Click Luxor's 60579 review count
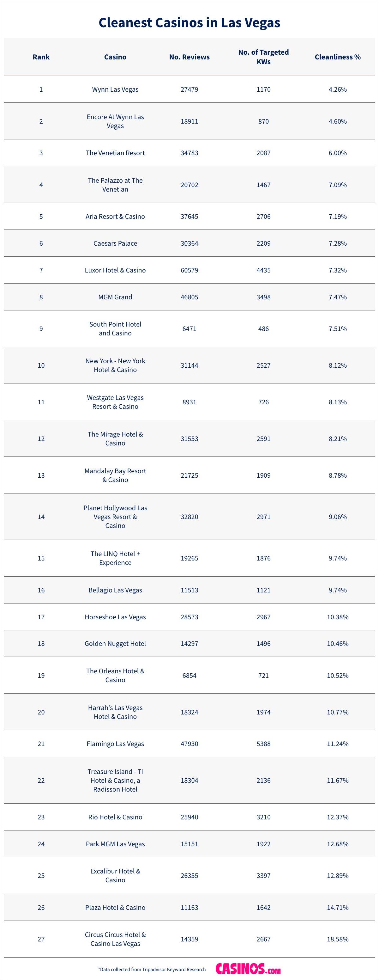 tap(189, 270)
